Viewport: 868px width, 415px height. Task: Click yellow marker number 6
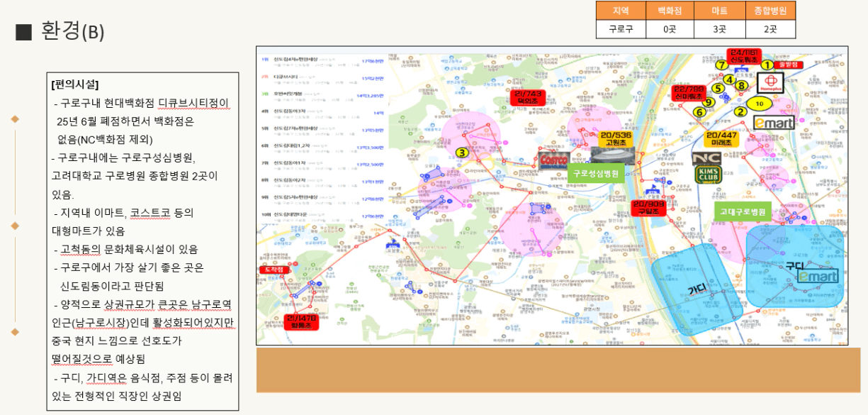click(x=699, y=111)
